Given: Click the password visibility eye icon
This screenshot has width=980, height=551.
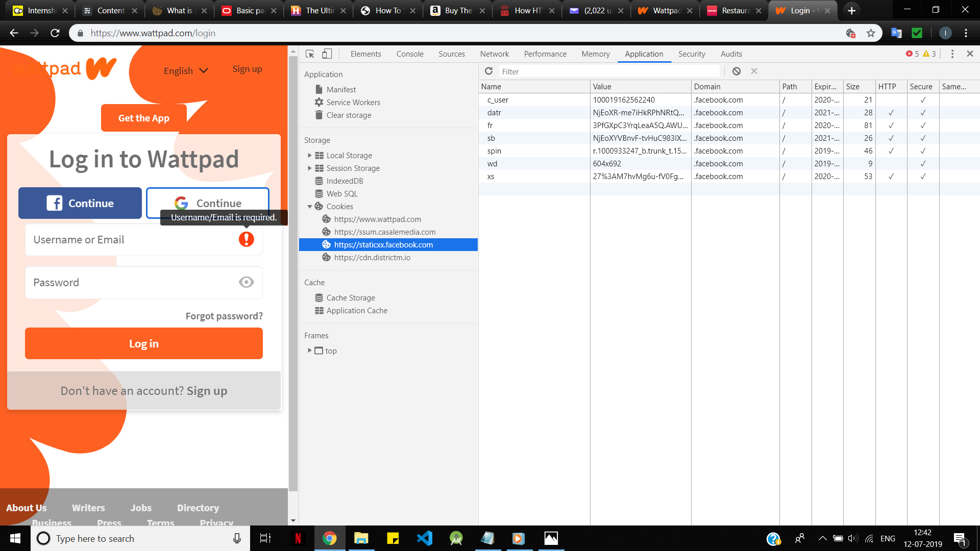Looking at the screenshot, I should click(x=247, y=282).
